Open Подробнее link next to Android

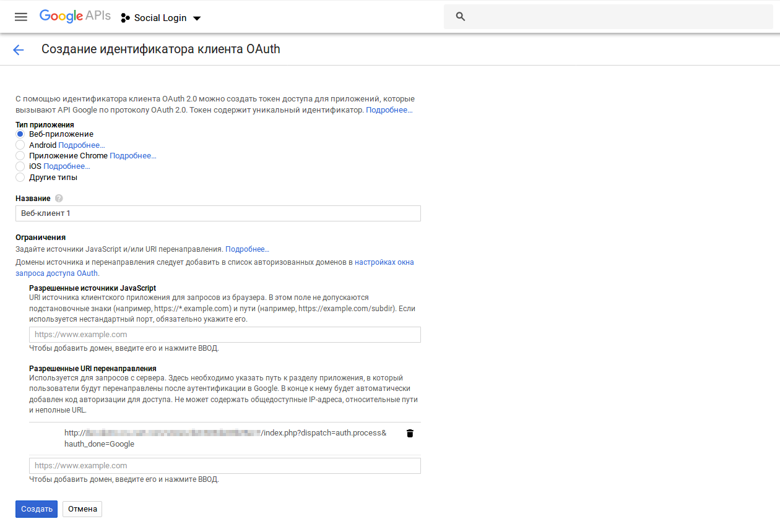(82, 145)
